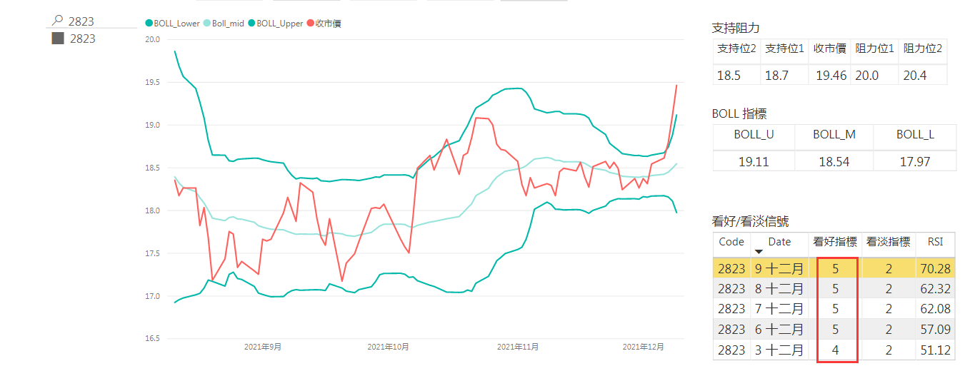Click the BOLL_Upper legend color dot
Viewport: 980px width, 371px height.
pos(251,24)
